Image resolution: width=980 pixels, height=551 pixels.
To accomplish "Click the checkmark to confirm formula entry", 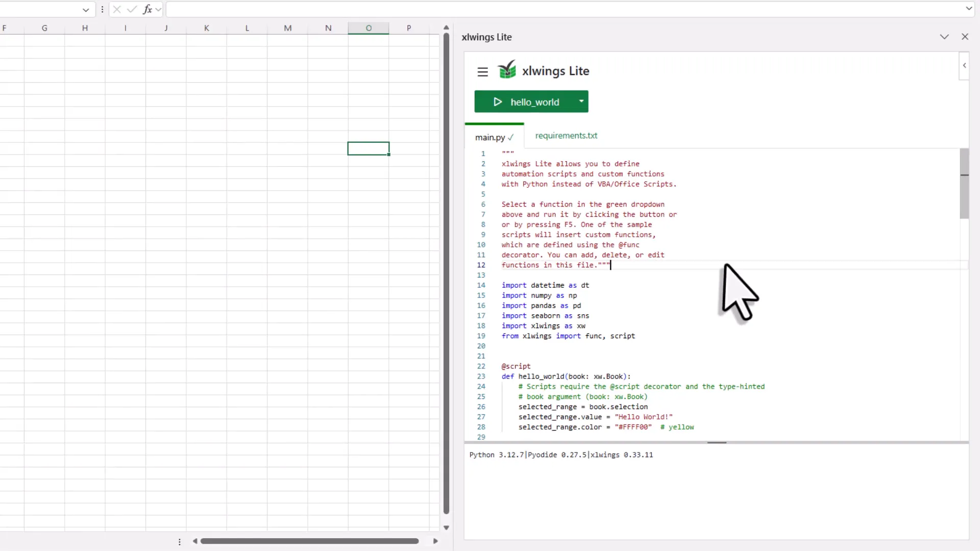I will [x=132, y=9].
